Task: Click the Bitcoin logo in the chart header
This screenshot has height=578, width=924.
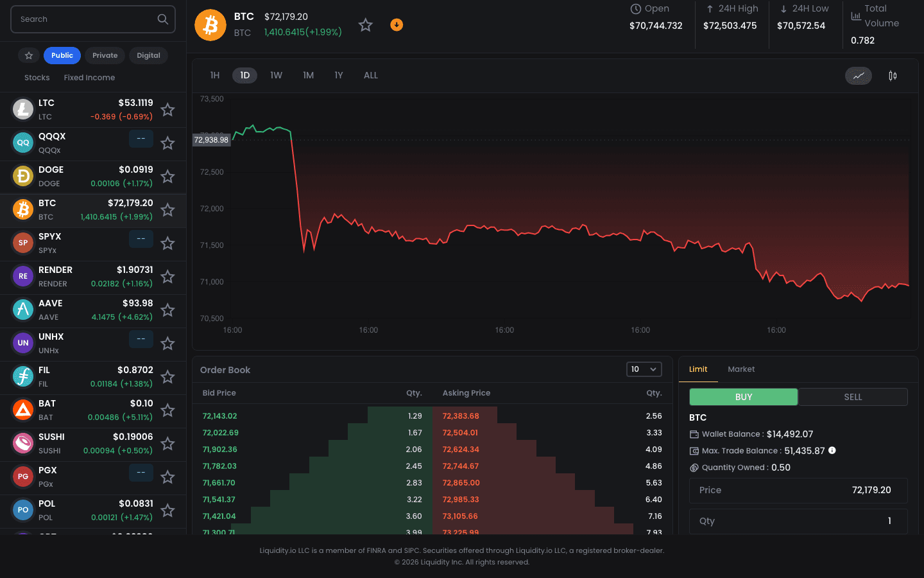Action: coord(210,24)
